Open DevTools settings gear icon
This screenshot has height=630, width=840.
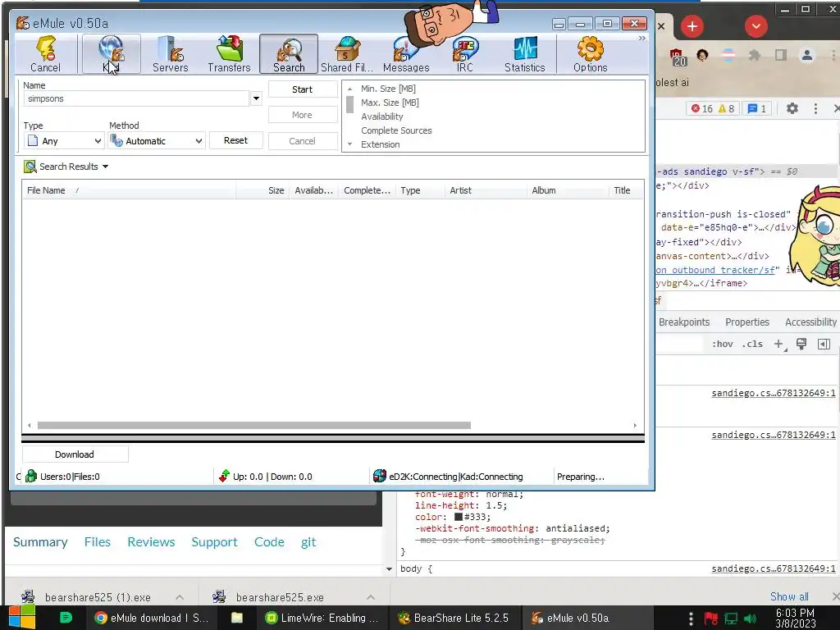[792, 109]
